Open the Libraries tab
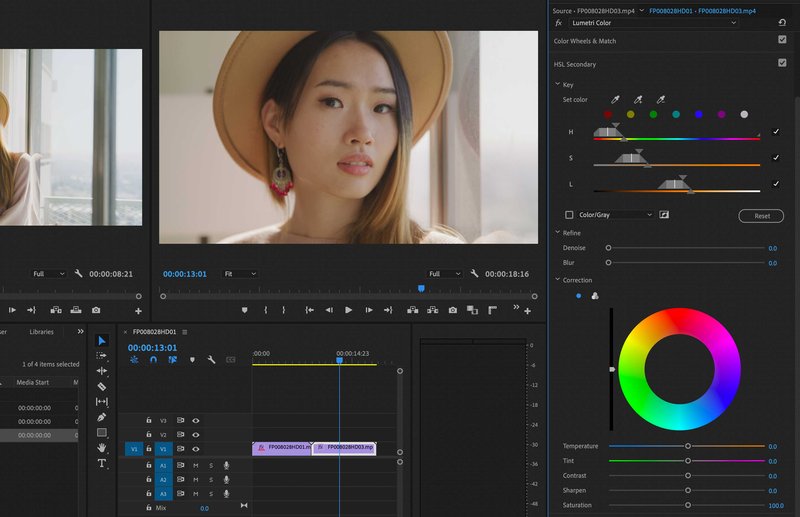 [x=41, y=332]
